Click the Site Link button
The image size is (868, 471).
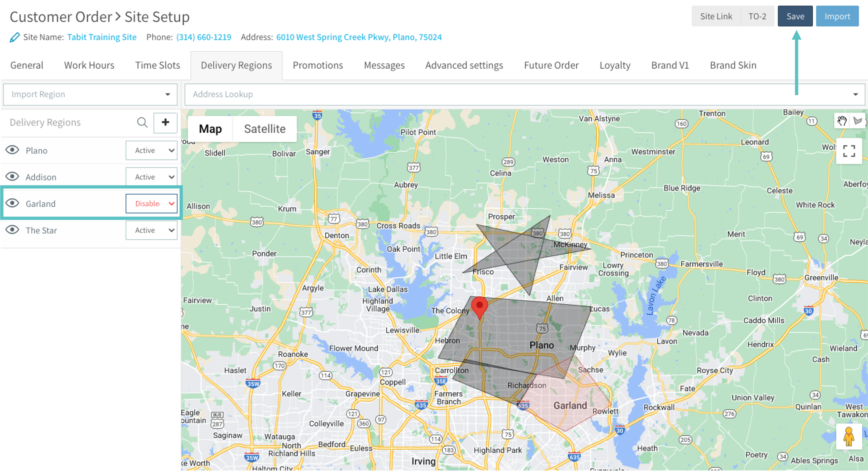(x=716, y=17)
